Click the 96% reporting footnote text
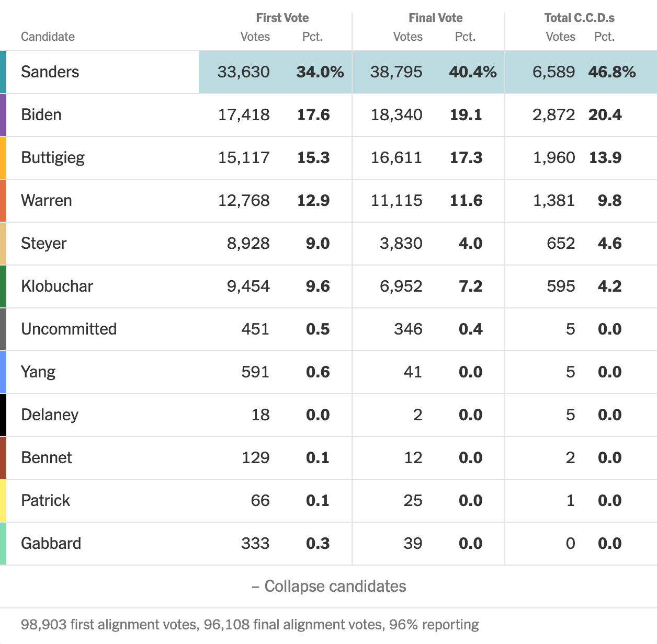The image size is (657, 644). 434,625
